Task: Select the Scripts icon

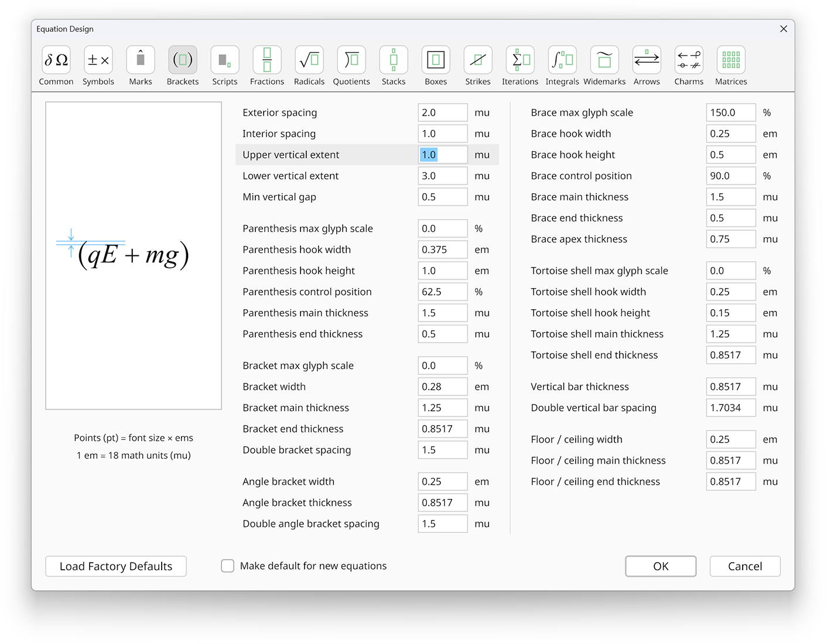Action: 224,64
